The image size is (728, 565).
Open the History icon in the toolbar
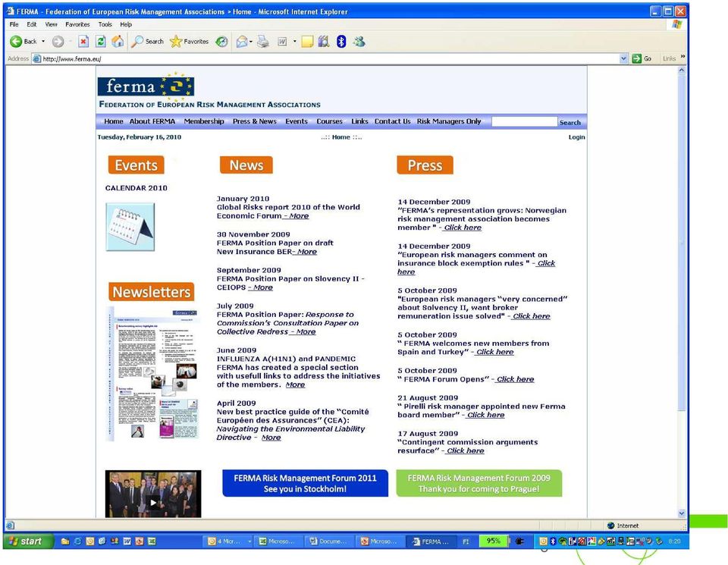click(222, 42)
